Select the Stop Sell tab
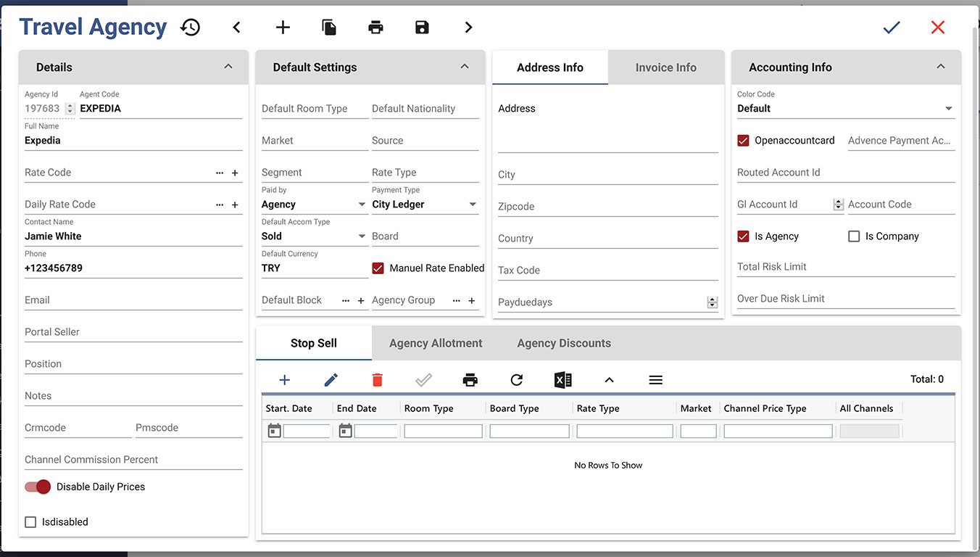This screenshot has height=557, width=980. point(314,343)
